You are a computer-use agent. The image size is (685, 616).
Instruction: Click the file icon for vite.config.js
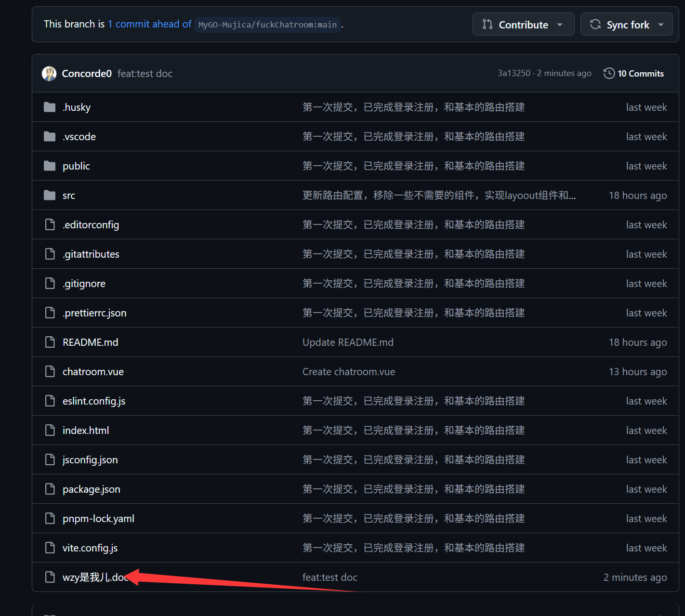(x=50, y=548)
